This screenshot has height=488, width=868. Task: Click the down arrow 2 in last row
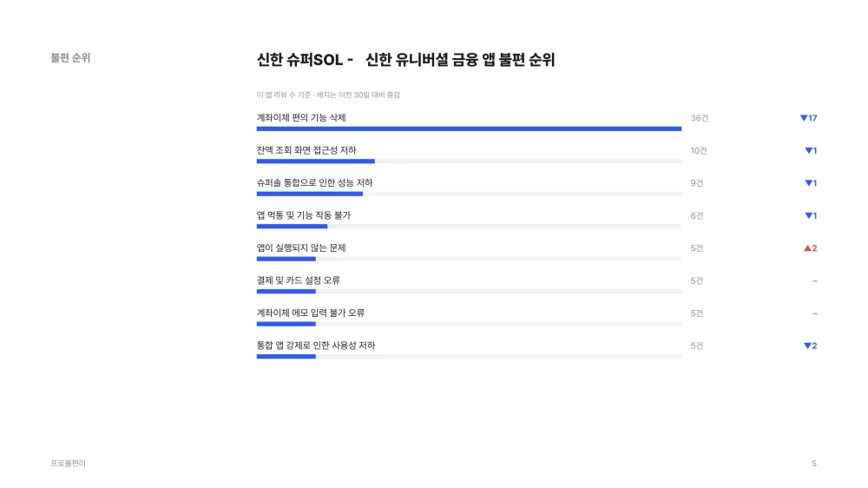click(x=811, y=346)
